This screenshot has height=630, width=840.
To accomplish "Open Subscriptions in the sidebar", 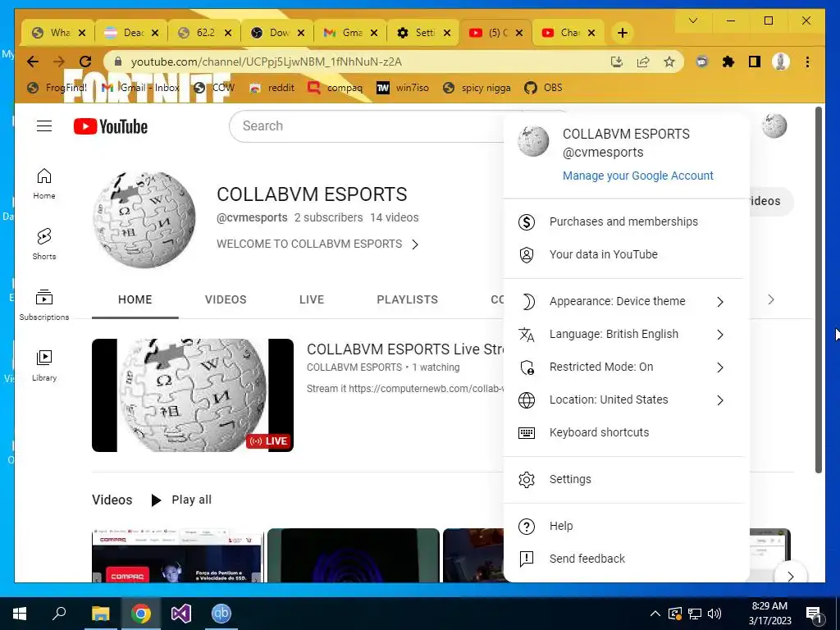I will (44, 305).
